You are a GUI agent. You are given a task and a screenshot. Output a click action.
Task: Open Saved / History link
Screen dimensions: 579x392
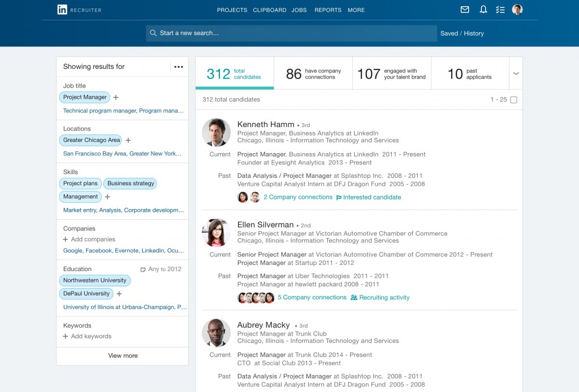click(x=462, y=33)
